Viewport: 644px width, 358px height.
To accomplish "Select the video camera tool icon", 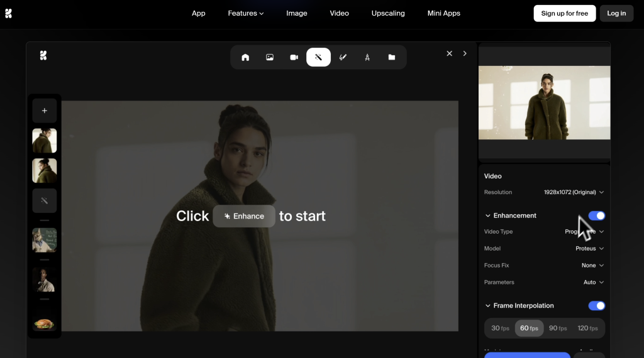I will (294, 57).
